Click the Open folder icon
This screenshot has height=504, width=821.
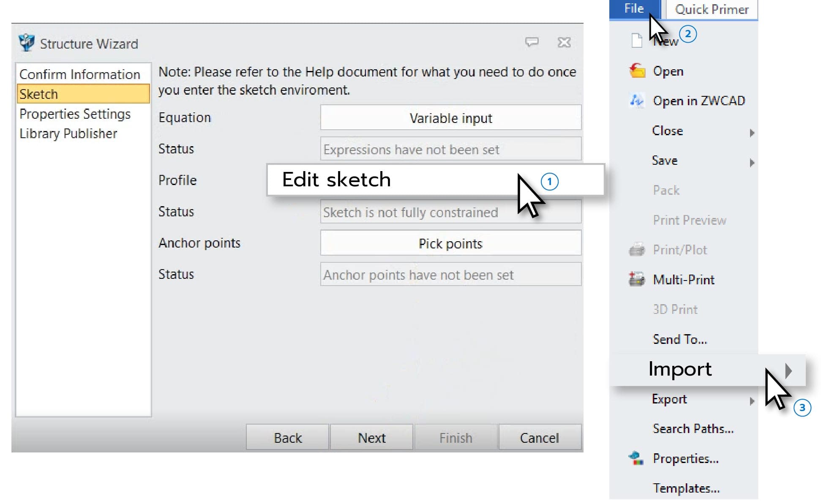(637, 71)
